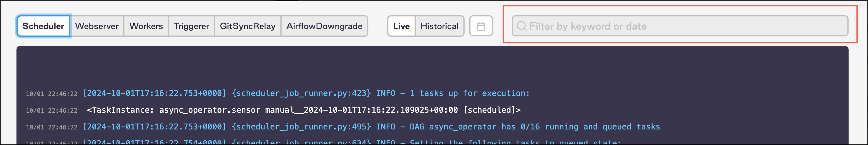Viewport: 868px width, 145px height.
Task: Click the timestamp beside the TaskInstance log entry
Action: point(51,111)
